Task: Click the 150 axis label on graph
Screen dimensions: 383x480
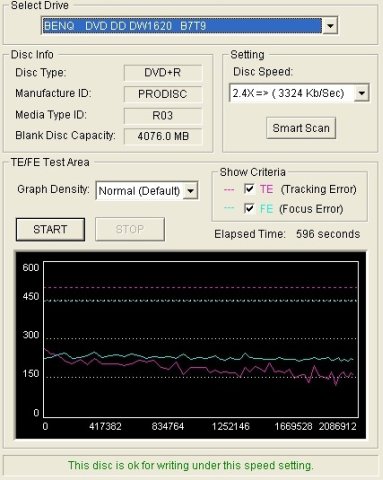Action: [x=31, y=373]
